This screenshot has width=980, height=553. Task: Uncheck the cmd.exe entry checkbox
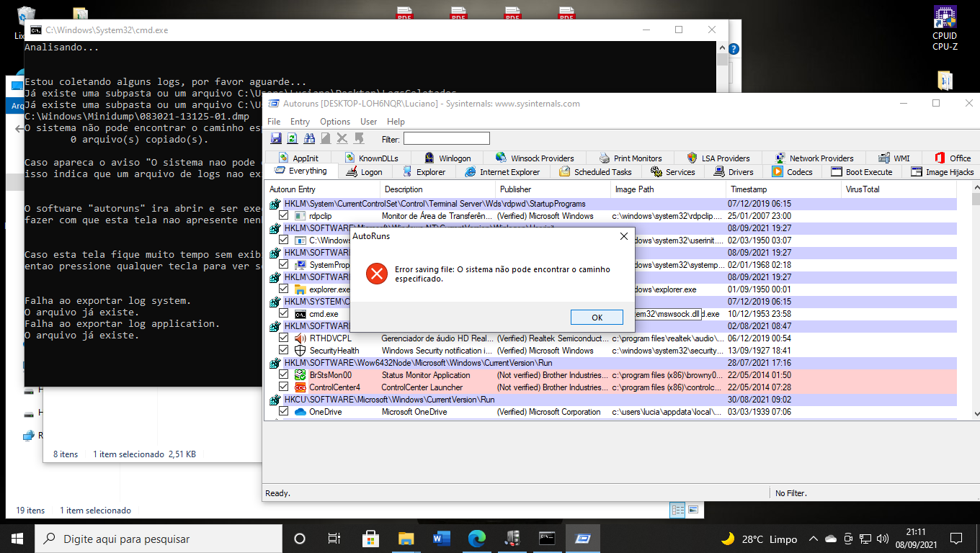284,314
